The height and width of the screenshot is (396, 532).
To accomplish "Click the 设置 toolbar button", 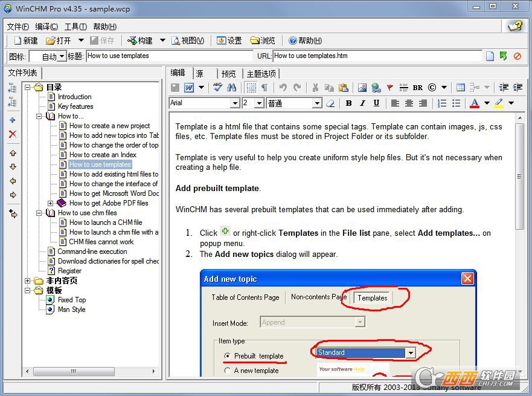I will tap(229, 41).
